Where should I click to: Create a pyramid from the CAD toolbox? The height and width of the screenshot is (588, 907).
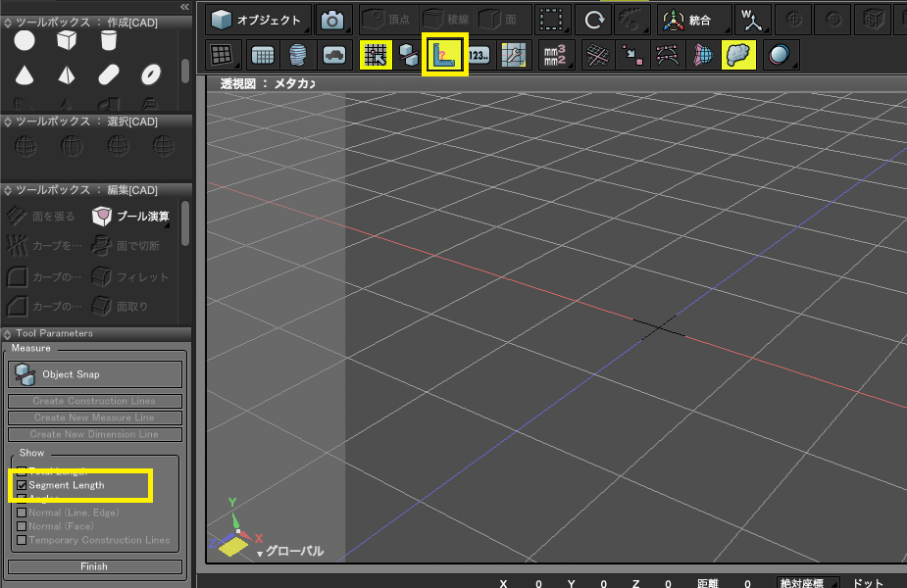(x=67, y=74)
